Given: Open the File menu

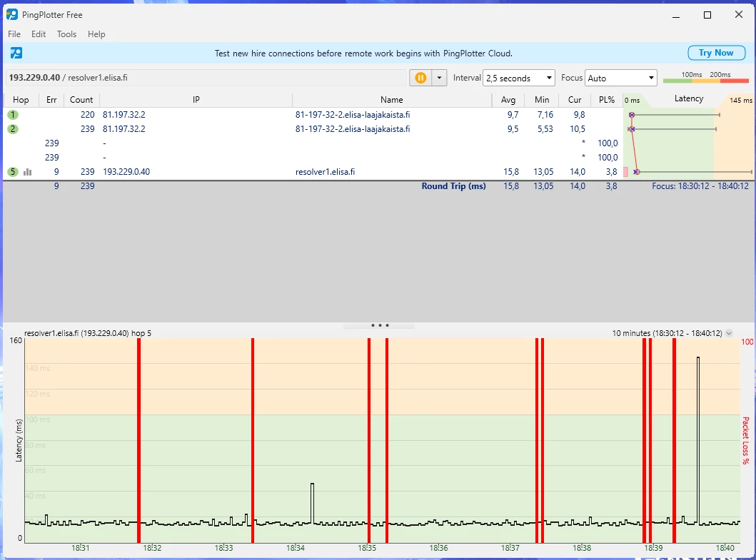Looking at the screenshot, I should 14,34.
